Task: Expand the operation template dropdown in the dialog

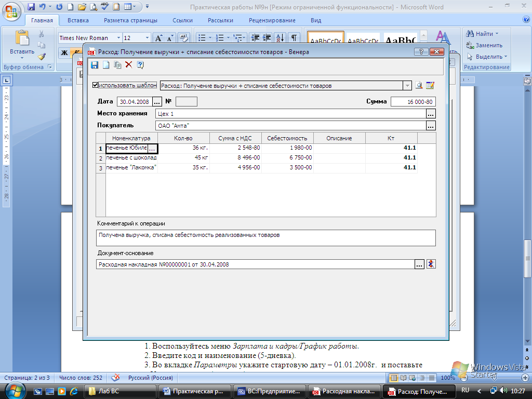Action: coord(407,86)
